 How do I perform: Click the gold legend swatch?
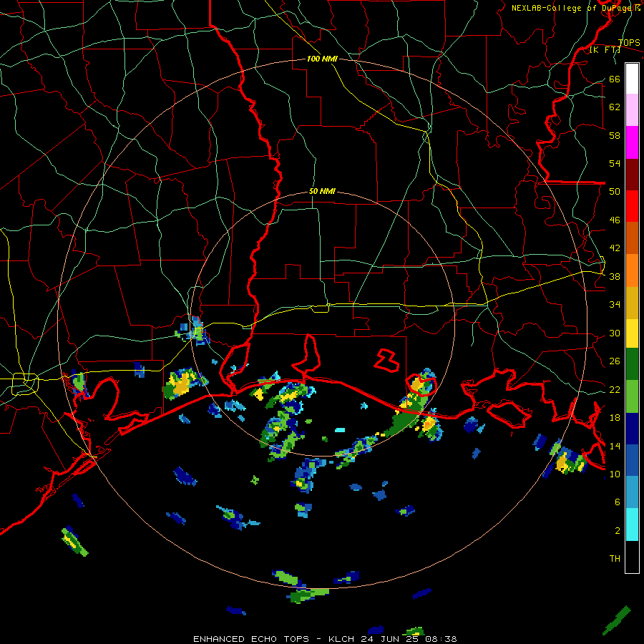pos(632,303)
